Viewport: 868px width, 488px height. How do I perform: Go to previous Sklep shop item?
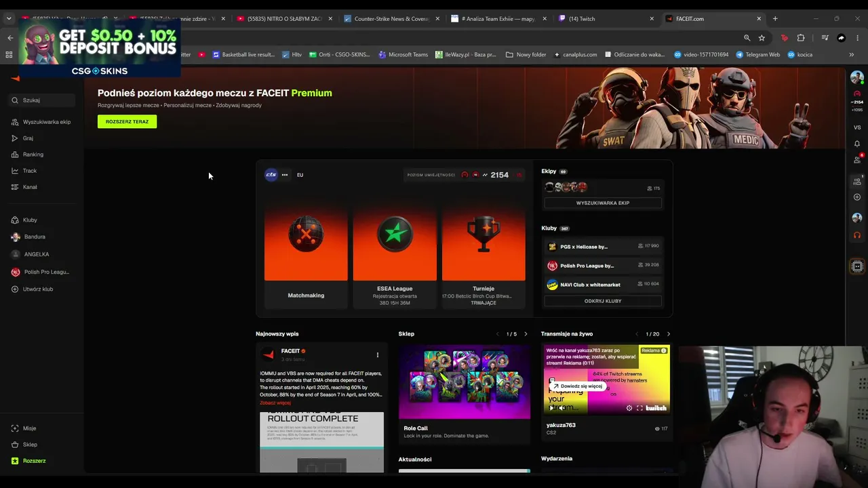(x=497, y=334)
